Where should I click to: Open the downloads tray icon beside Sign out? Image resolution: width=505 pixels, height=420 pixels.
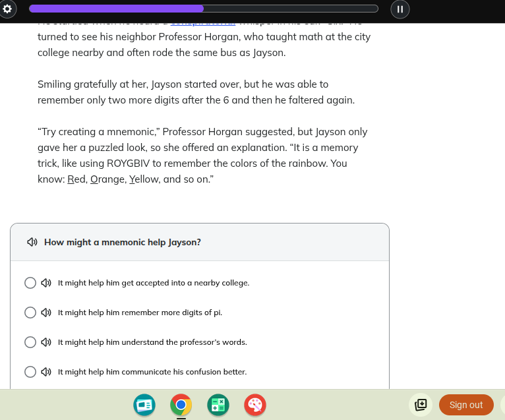(421, 405)
